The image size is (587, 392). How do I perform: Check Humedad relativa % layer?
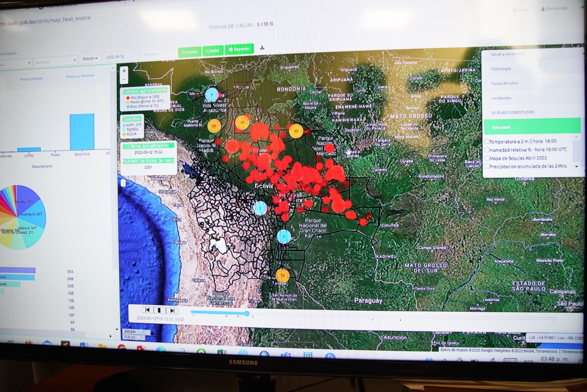[x=487, y=150]
